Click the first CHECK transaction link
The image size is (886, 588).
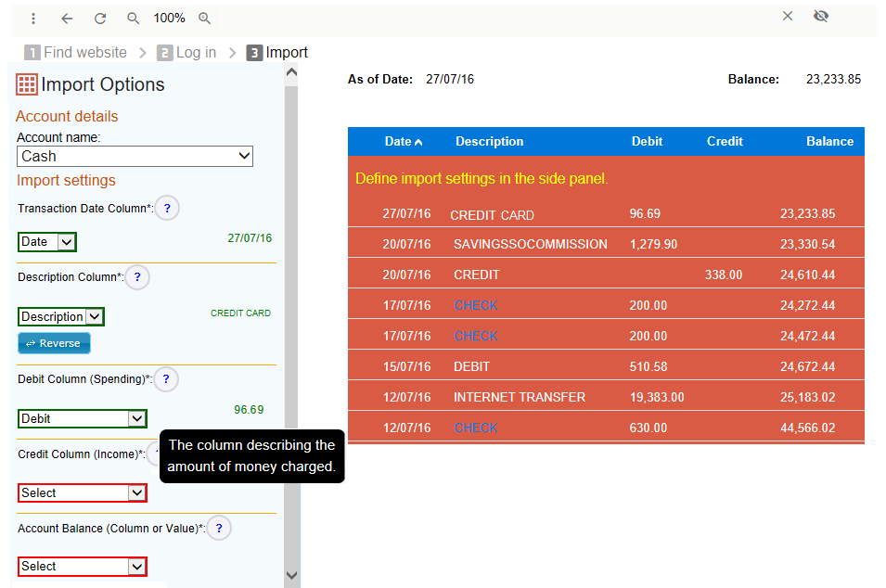[x=475, y=305]
